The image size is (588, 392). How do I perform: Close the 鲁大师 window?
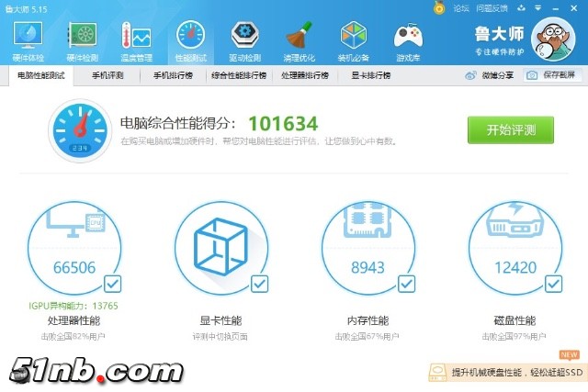[574, 8]
